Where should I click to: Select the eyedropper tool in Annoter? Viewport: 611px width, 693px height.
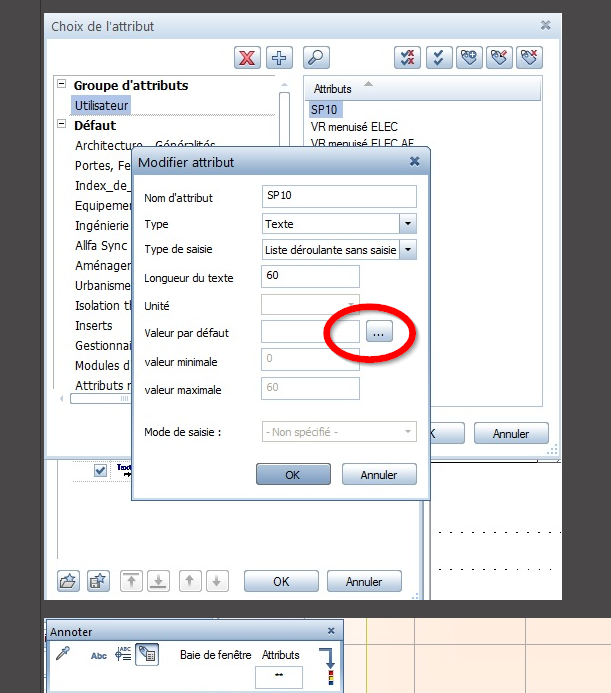tap(63, 654)
